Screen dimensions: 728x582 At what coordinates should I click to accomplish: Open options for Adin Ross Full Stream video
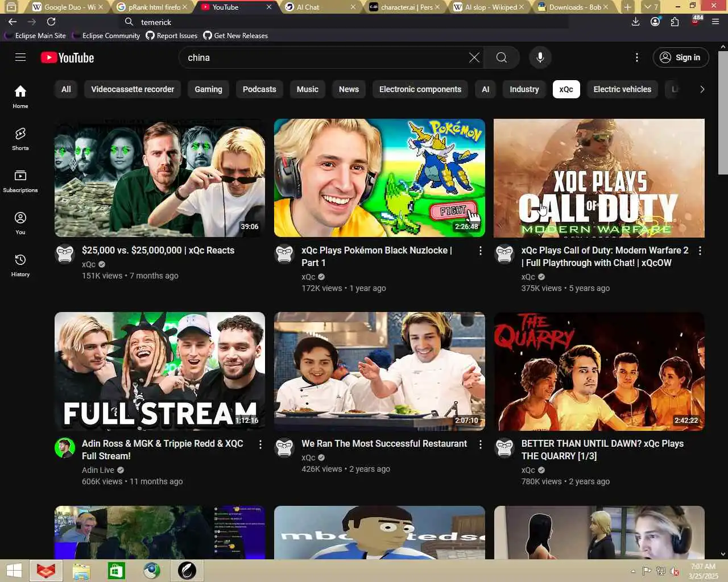click(x=260, y=444)
